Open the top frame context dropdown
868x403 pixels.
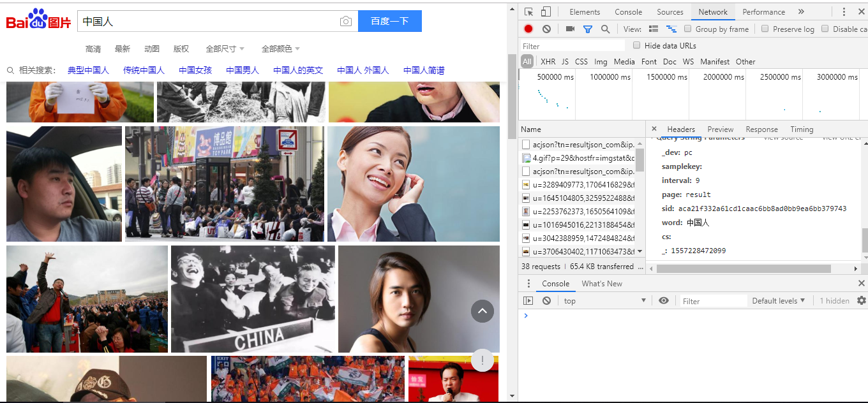603,300
